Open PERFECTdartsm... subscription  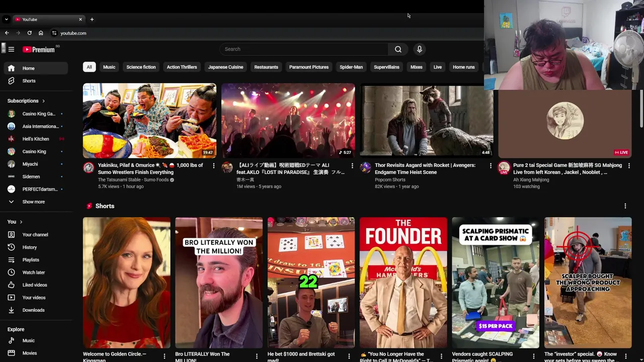(x=35, y=190)
